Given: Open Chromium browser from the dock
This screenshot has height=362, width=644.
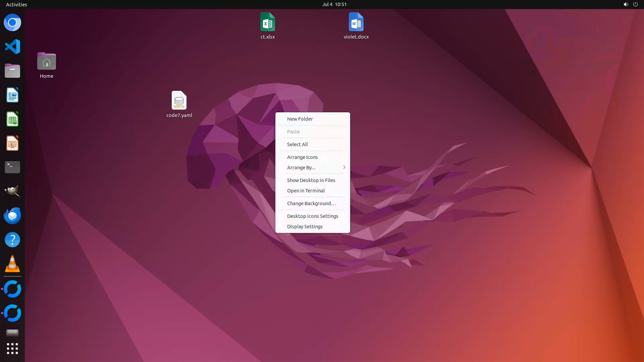Looking at the screenshot, I should point(12,23).
